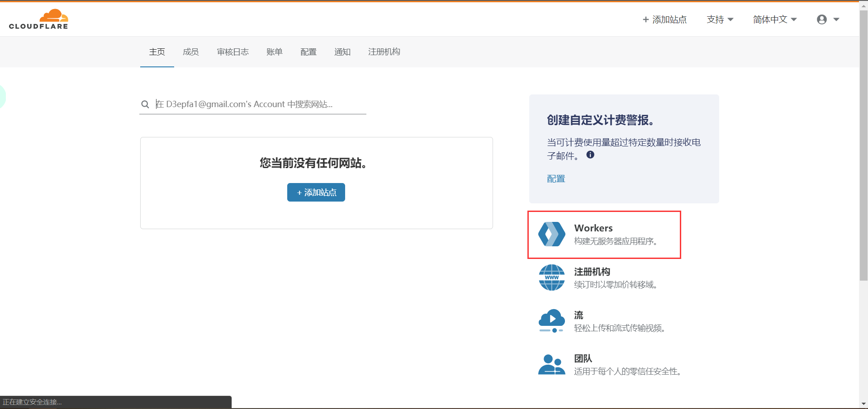Open the 团队 heading link
Image resolution: width=868 pixels, height=409 pixels.
point(583,358)
